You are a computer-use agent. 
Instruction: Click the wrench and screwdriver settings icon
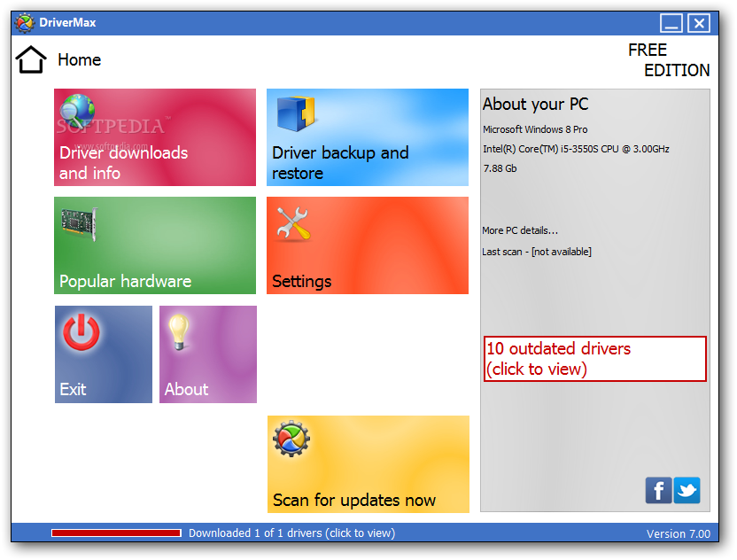click(x=293, y=223)
